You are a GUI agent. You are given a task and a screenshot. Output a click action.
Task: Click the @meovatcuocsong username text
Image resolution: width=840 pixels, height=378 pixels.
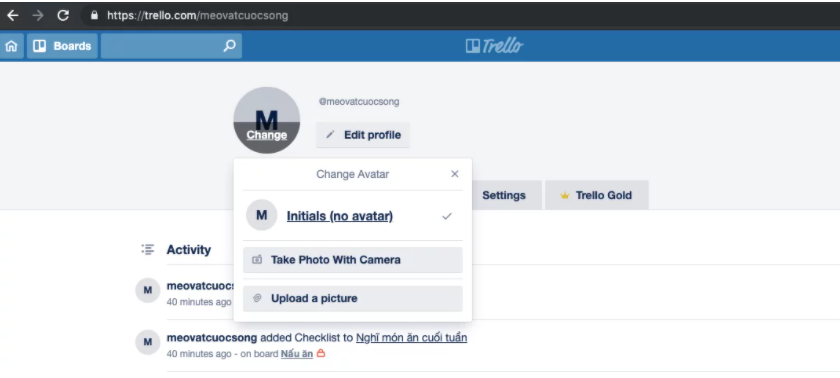pos(359,102)
